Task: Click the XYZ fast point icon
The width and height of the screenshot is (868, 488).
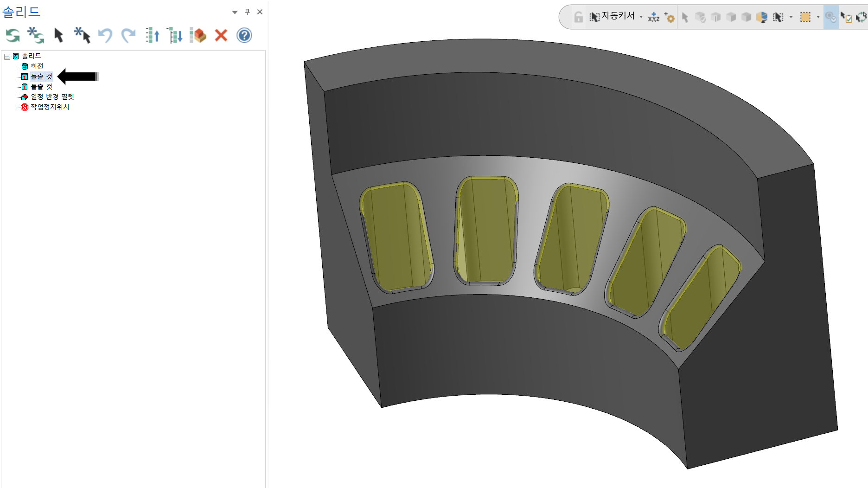Action: pos(654,17)
